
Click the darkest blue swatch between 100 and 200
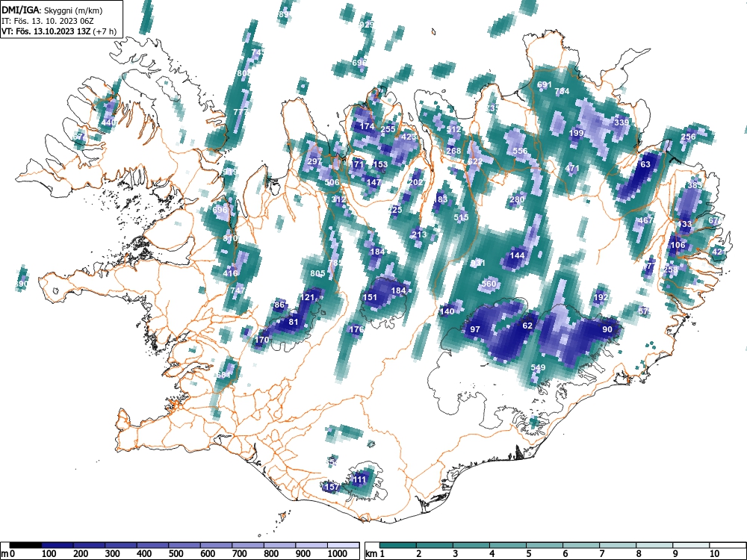58,545
